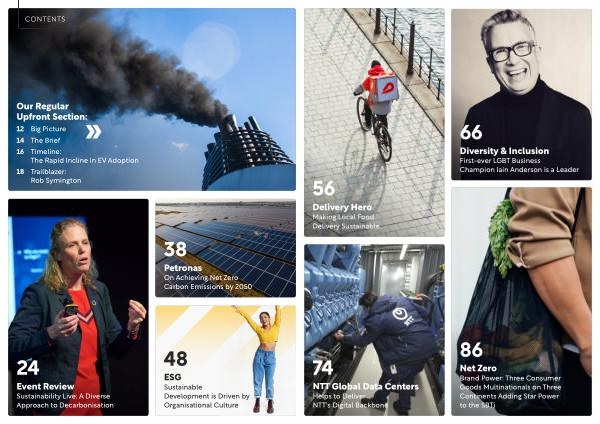Click page number 38

175,249
